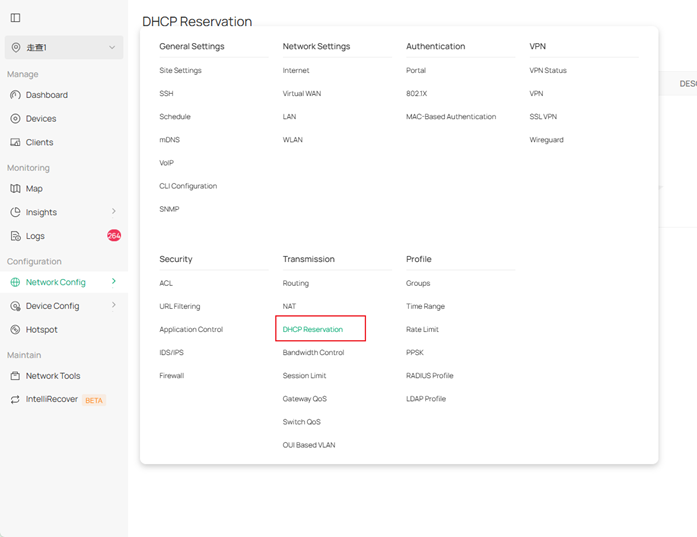Open Switch QoS settings
This screenshot has width=697, height=537.
(301, 422)
